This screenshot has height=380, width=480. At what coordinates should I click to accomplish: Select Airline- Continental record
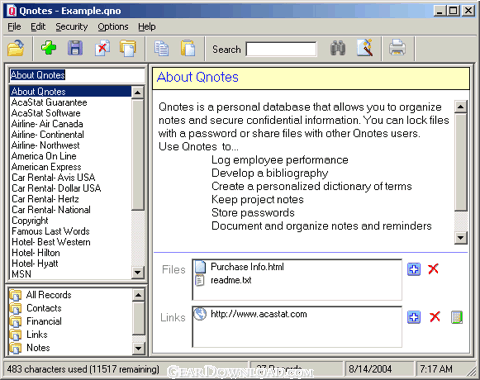click(71, 134)
